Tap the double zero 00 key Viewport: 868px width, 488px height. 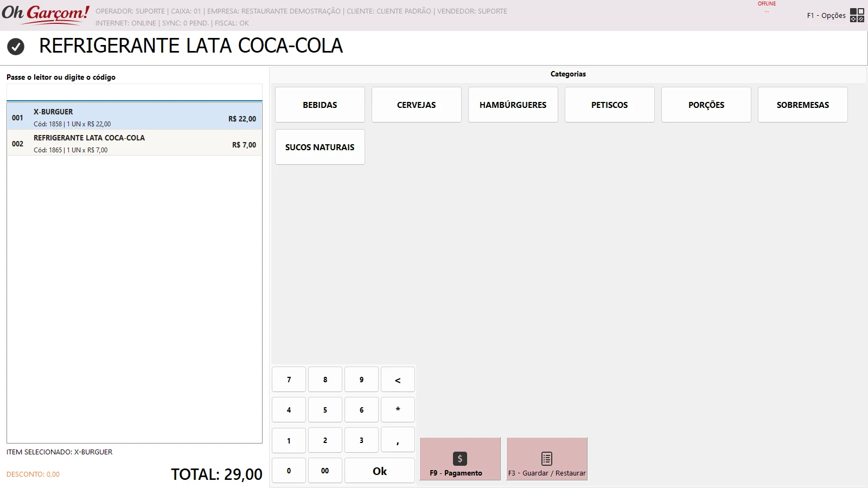[325, 471]
